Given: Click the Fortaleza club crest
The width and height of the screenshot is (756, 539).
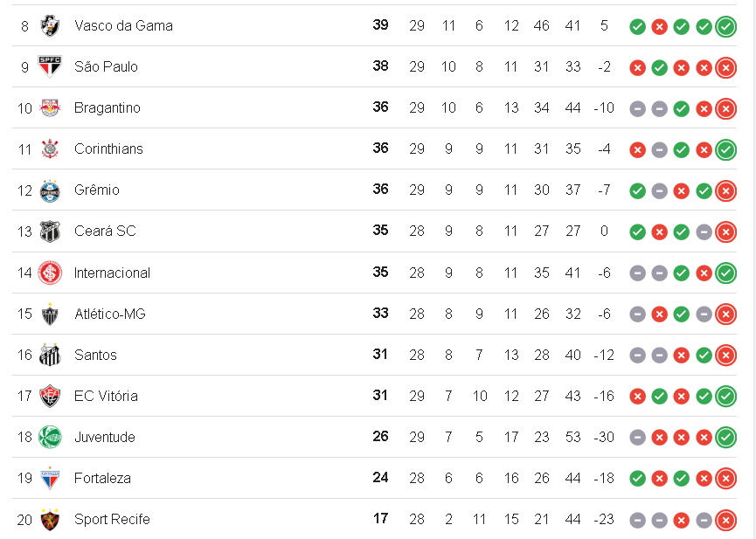Looking at the screenshot, I should (50, 479).
